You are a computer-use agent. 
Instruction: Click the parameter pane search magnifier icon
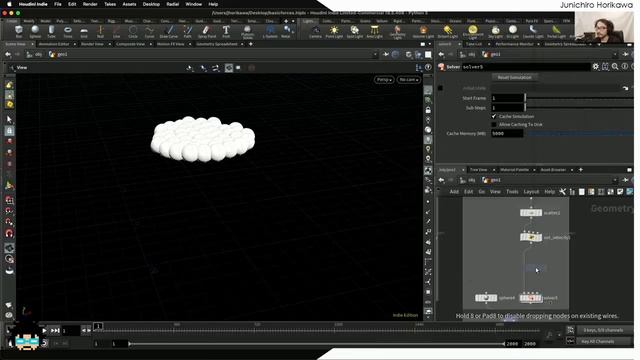point(615,67)
